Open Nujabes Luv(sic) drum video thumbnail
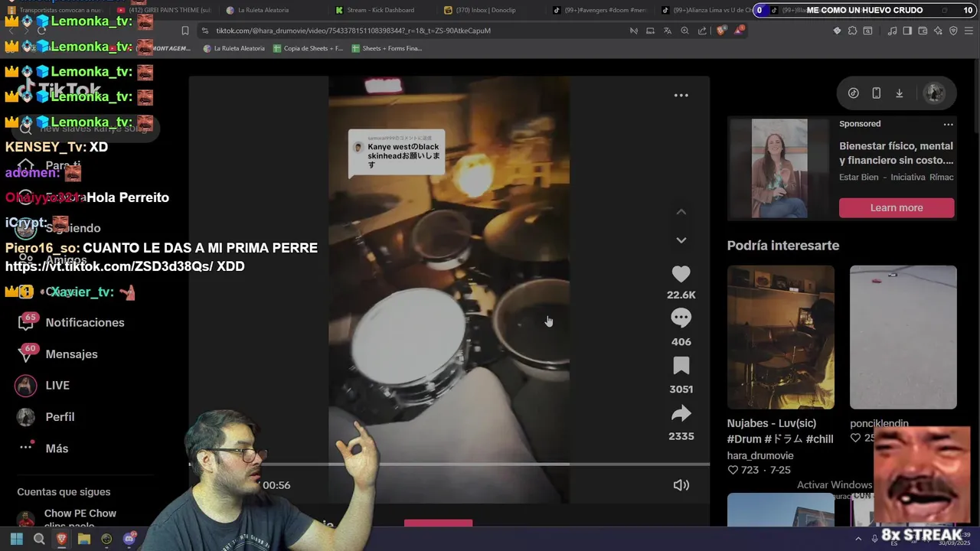 coord(780,337)
